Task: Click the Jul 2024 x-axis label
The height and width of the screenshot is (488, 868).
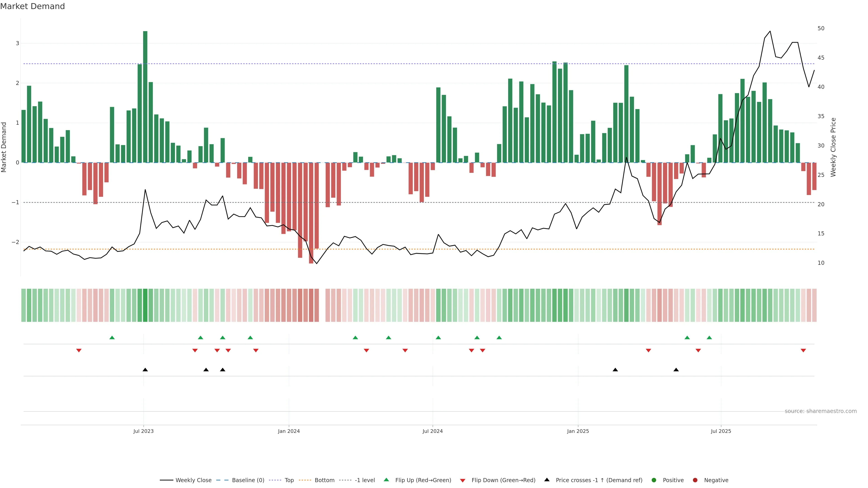Action: (433, 431)
